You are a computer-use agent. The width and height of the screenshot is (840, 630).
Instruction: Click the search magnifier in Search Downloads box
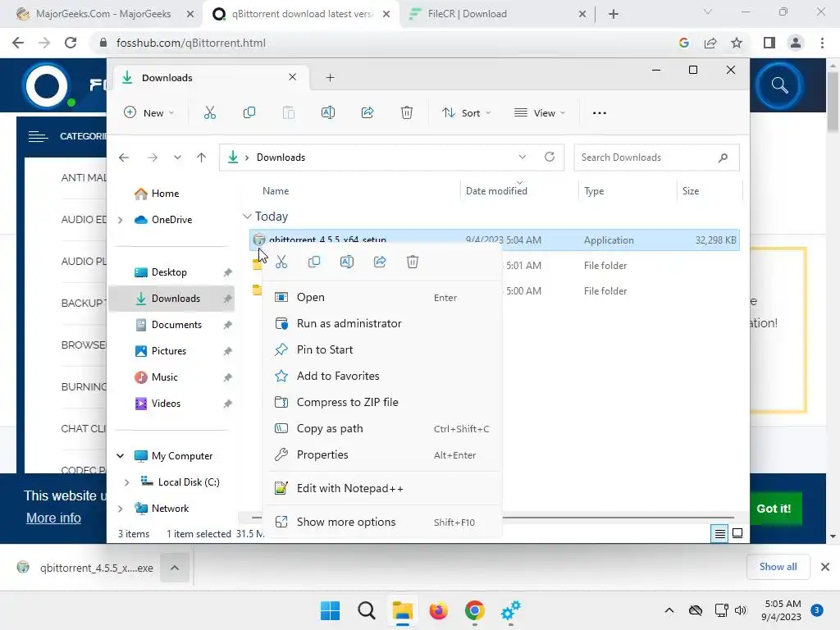[723, 157]
